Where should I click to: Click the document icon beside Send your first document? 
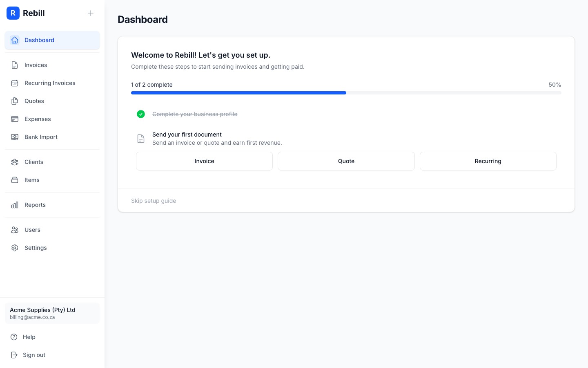click(141, 139)
